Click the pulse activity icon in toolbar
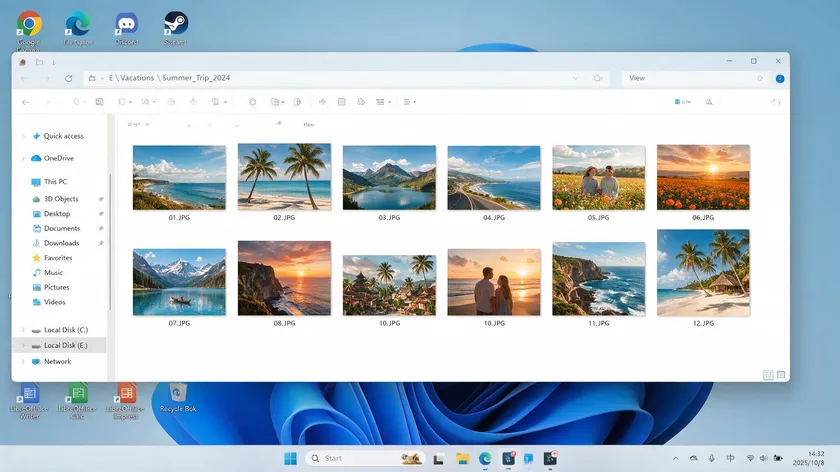 [322, 102]
